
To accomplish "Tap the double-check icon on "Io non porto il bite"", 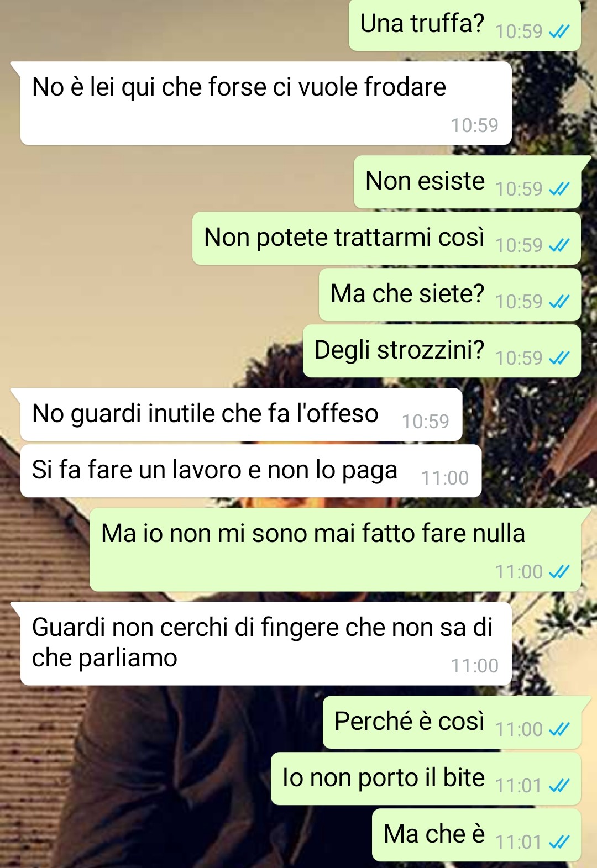I will (559, 786).
